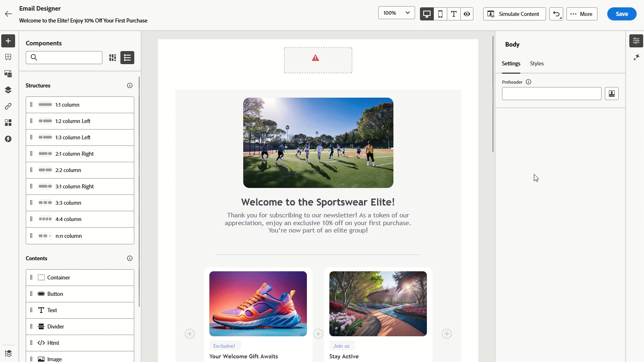
Task: Select the Image content component
Action: (x=80, y=358)
